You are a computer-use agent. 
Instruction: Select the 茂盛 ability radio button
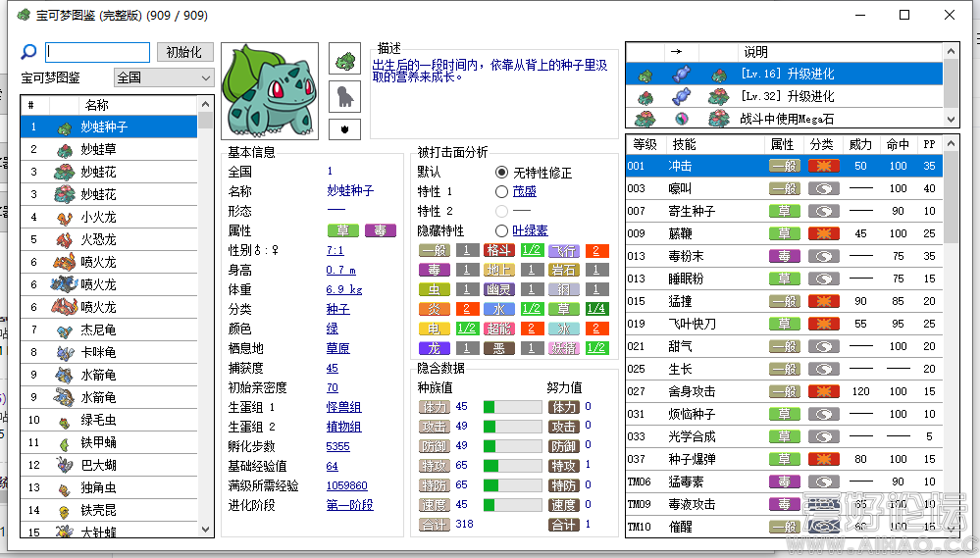pos(501,191)
